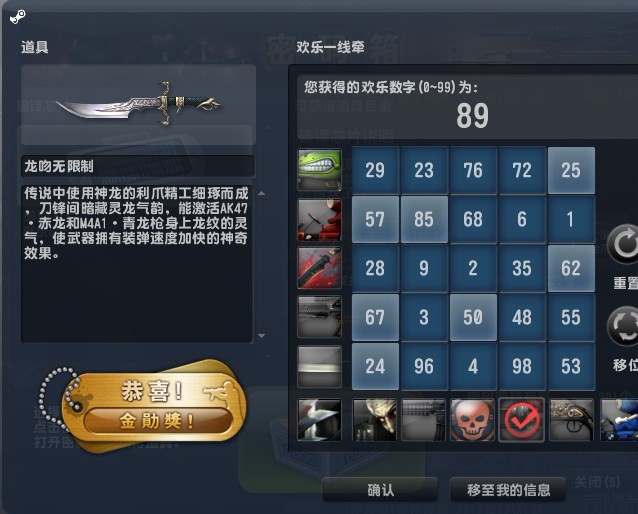Click the green monster mouth prize icon

pos(319,170)
